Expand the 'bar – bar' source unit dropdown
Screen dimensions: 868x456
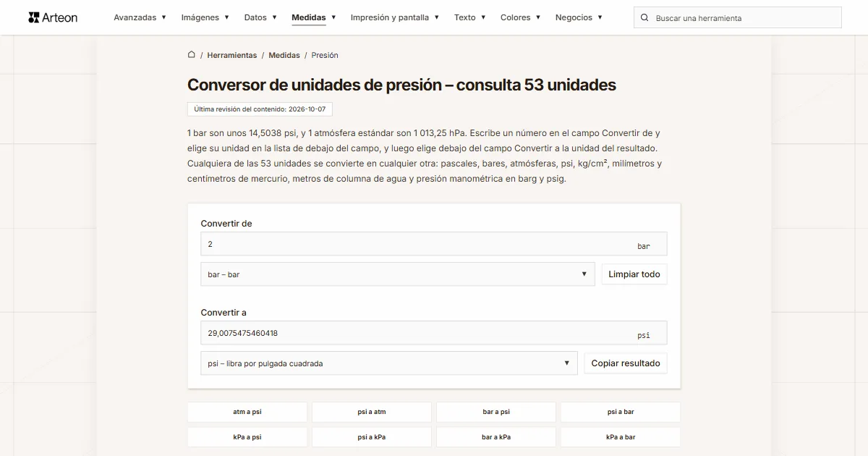pyautogui.click(x=398, y=274)
